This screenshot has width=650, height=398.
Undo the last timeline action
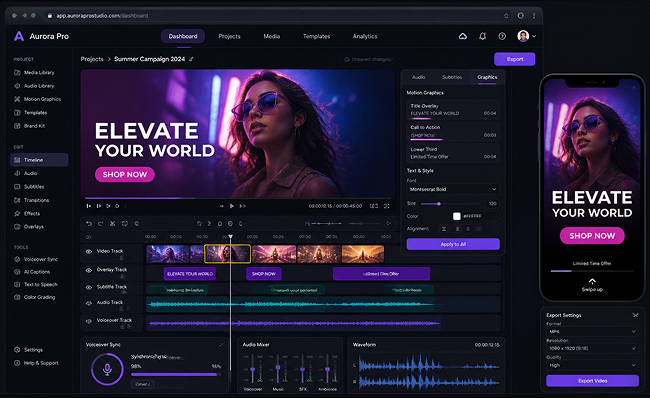point(89,223)
